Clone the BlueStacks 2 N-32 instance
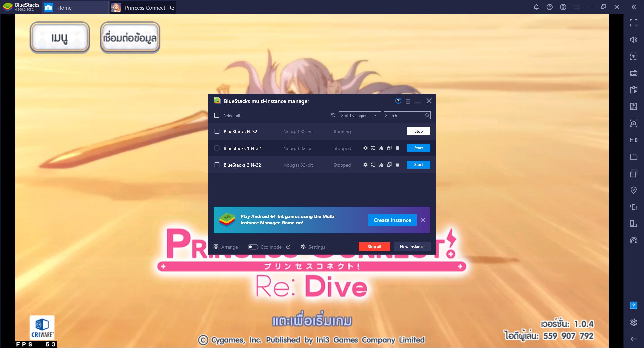Screen dimensions: 644x348 [x=389, y=165]
